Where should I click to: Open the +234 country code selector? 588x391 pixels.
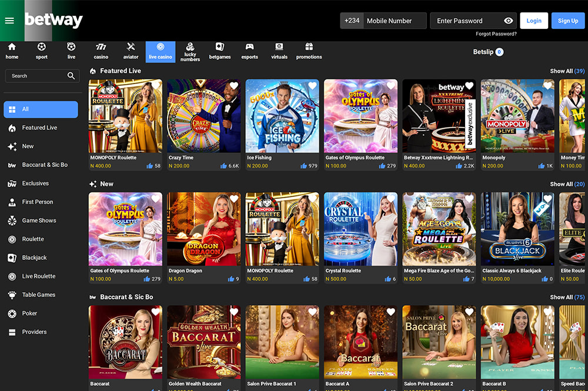point(352,21)
